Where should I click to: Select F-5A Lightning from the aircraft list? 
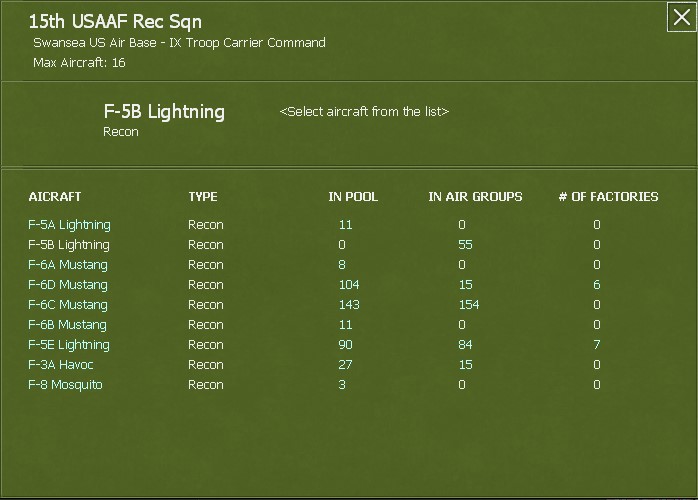point(69,225)
